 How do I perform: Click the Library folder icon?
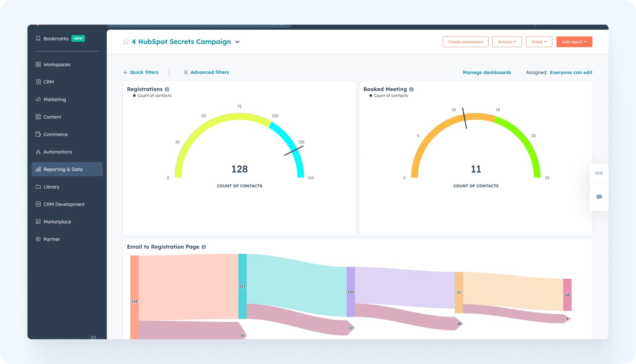38,187
